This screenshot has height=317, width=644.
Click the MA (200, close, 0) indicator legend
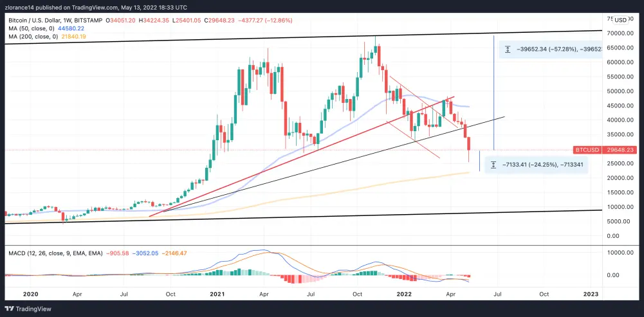tap(32, 37)
